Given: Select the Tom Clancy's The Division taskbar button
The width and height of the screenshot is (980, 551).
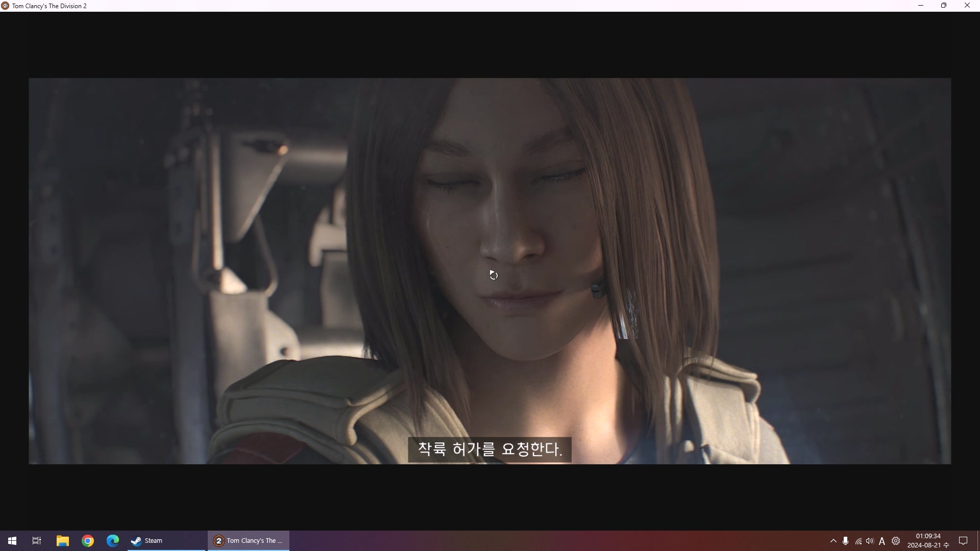Looking at the screenshot, I should (249, 541).
